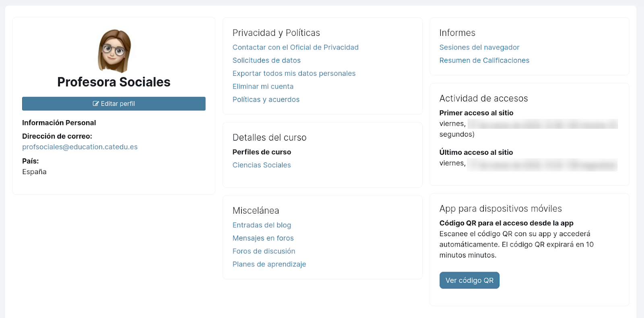The image size is (644, 318).
Task: Click the Editar perfil button
Action: coord(114,104)
